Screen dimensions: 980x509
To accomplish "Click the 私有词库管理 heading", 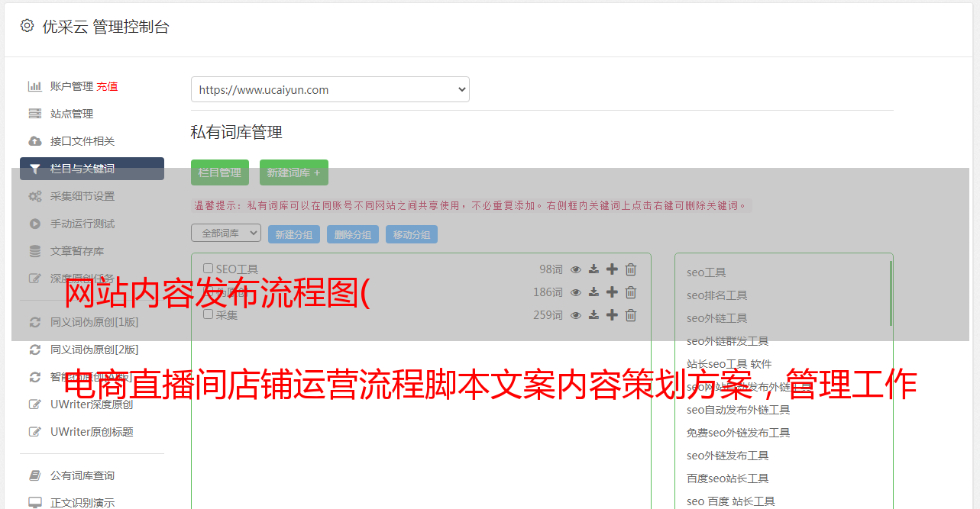I will click(x=237, y=132).
